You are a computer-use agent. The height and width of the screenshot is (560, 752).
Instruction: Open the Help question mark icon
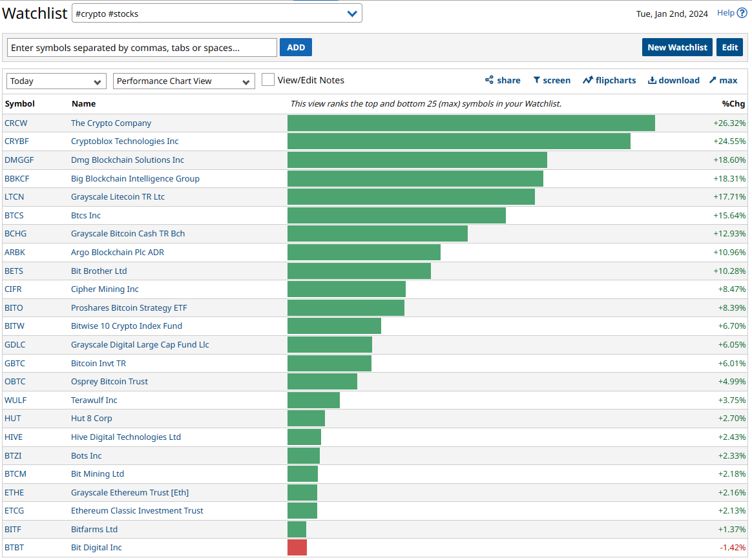pyautogui.click(x=742, y=13)
